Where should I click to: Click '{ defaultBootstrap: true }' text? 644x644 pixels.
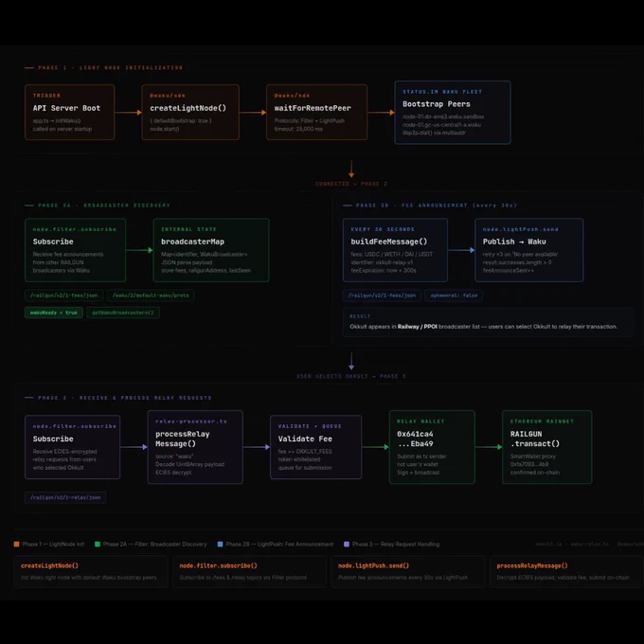[x=181, y=121]
